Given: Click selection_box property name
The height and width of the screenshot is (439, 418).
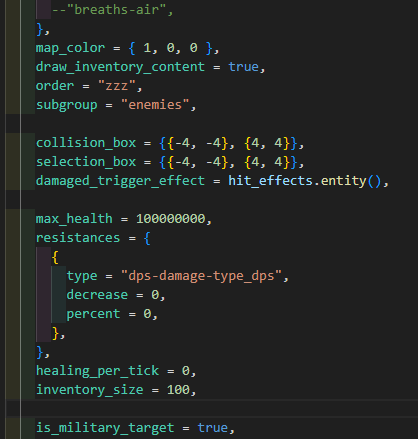Looking at the screenshot, I should click(86, 162).
